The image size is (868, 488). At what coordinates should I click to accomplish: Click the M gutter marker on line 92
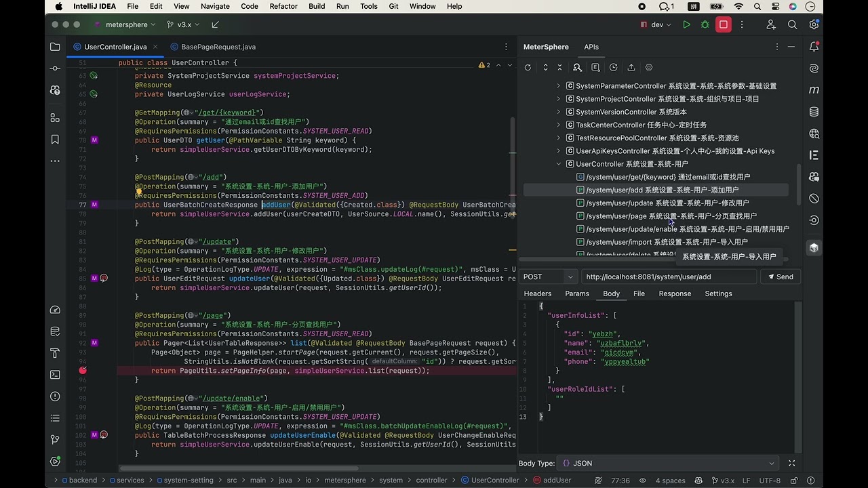[94, 343]
